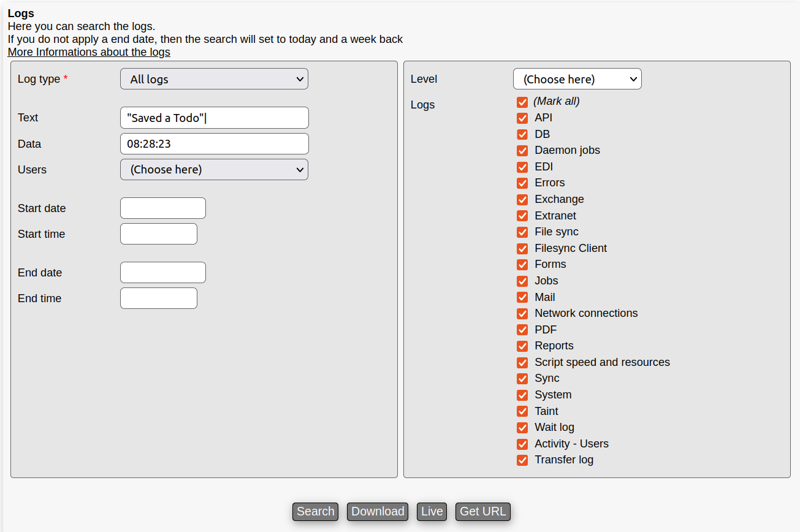Start the Live log view
Viewport: 800px width, 532px height.
pyautogui.click(x=432, y=512)
